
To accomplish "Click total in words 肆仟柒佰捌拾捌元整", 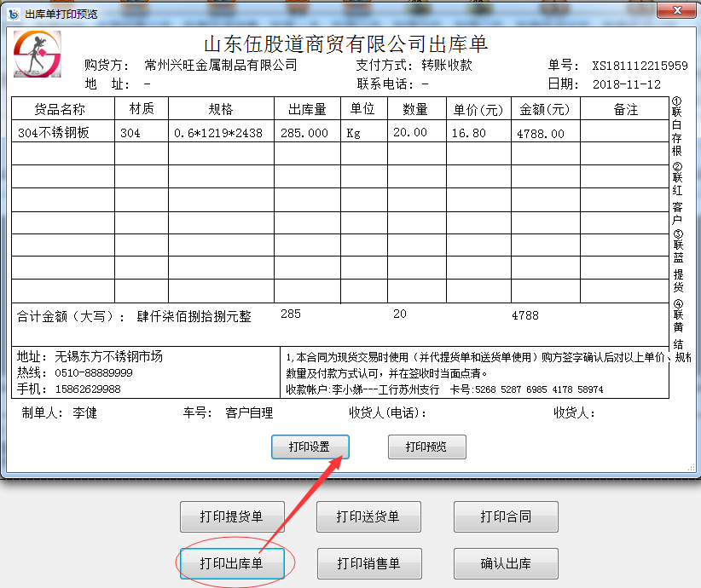I will coord(194,316).
